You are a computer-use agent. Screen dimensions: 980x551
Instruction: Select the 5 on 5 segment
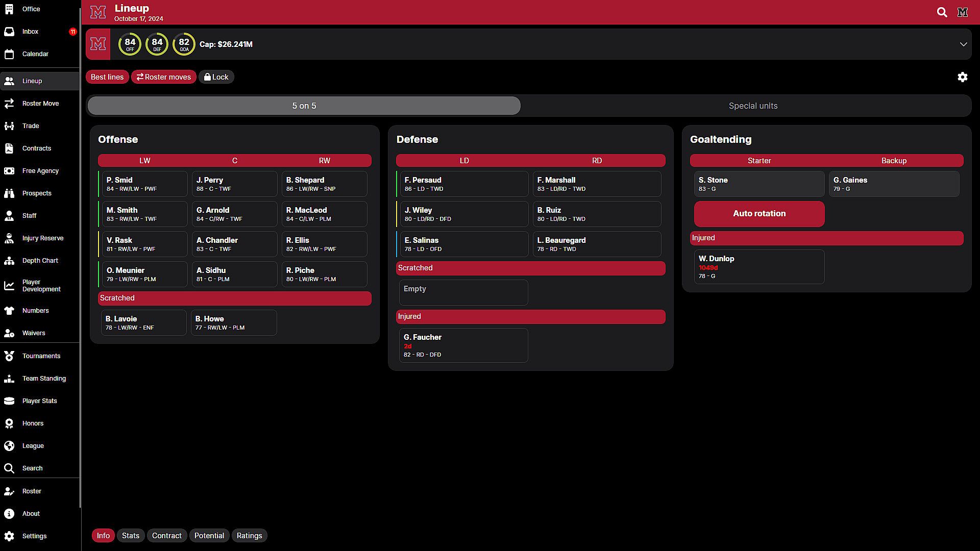coord(304,106)
